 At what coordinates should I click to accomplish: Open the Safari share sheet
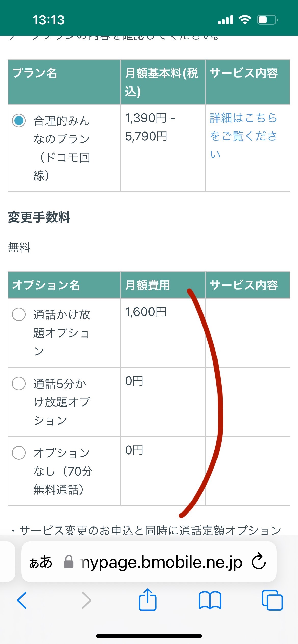147,599
